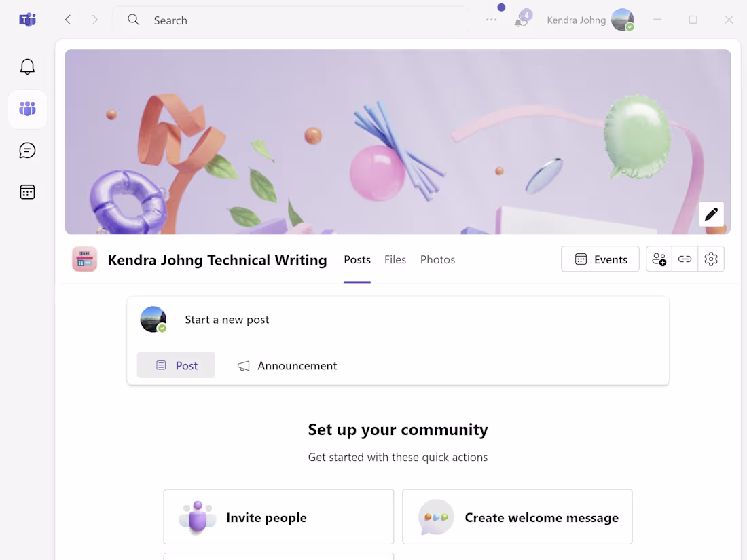747x560 pixels.
Task: Click the Invite people card
Action: tap(278, 517)
